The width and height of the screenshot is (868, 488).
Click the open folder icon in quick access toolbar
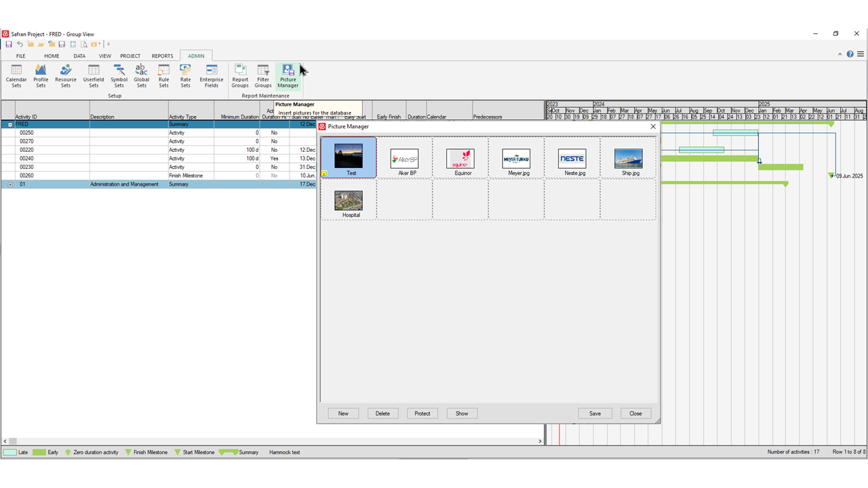(41, 44)
